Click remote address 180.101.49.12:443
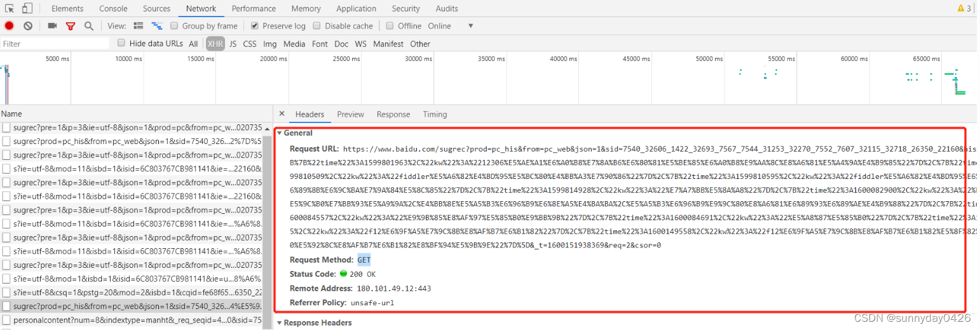Image resolution: width=980 pixels, height=330 pixels. [395, 288]
